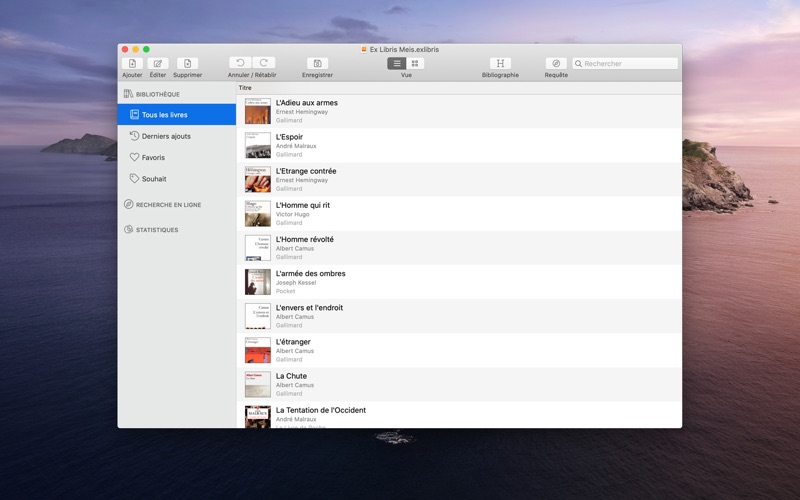Open Souhait tag item

pyautogui.click(x=177, y=179)
